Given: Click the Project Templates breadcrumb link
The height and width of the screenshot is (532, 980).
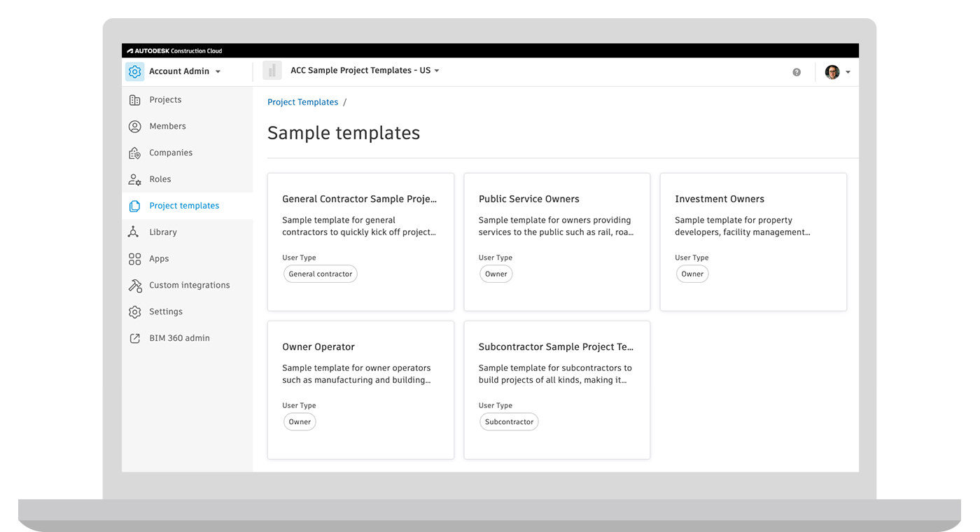Looking at the screenshot, I should click(302, 102).
